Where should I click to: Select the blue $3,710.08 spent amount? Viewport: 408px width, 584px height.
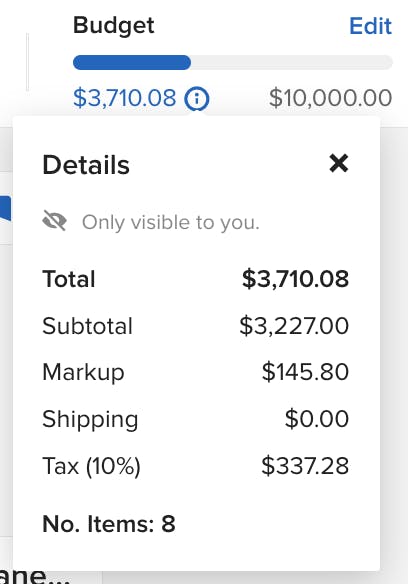tap(124, 98)
